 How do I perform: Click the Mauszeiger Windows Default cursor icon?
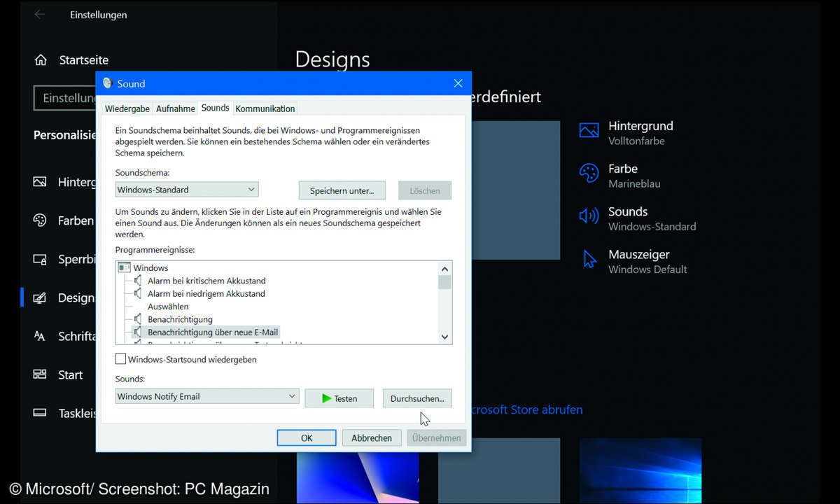click(x=589, y=259)
